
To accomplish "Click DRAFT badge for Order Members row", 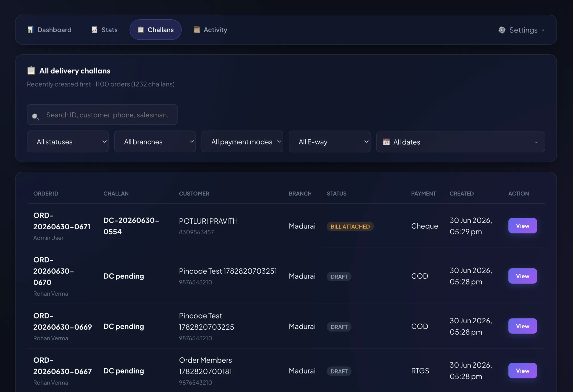I will 339,371.
